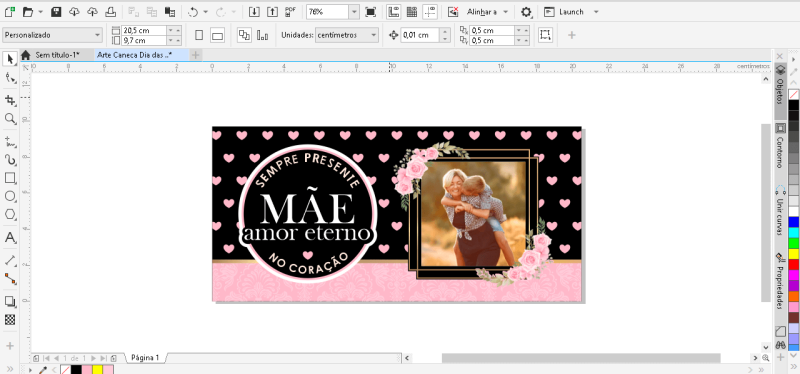Click the Import arrow-down icon

(254, 11)
